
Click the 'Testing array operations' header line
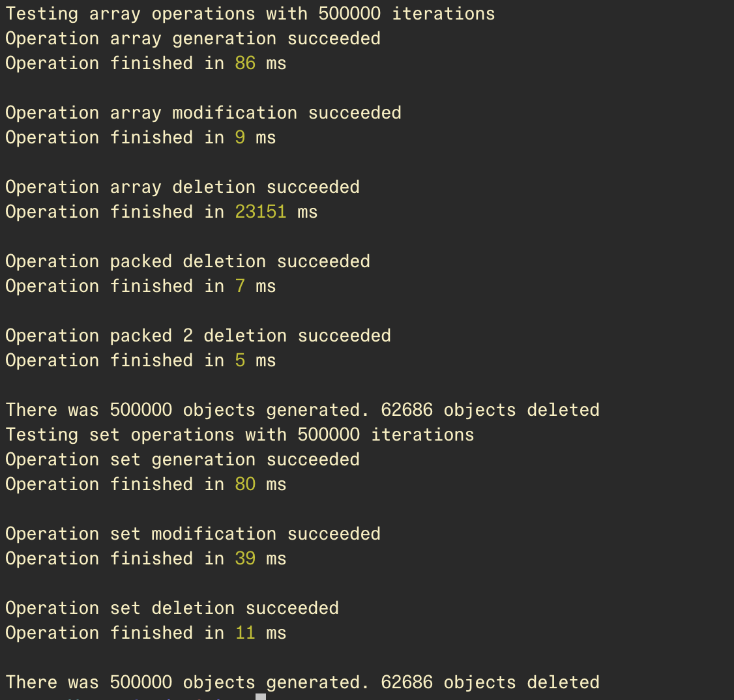click(250, 14)
